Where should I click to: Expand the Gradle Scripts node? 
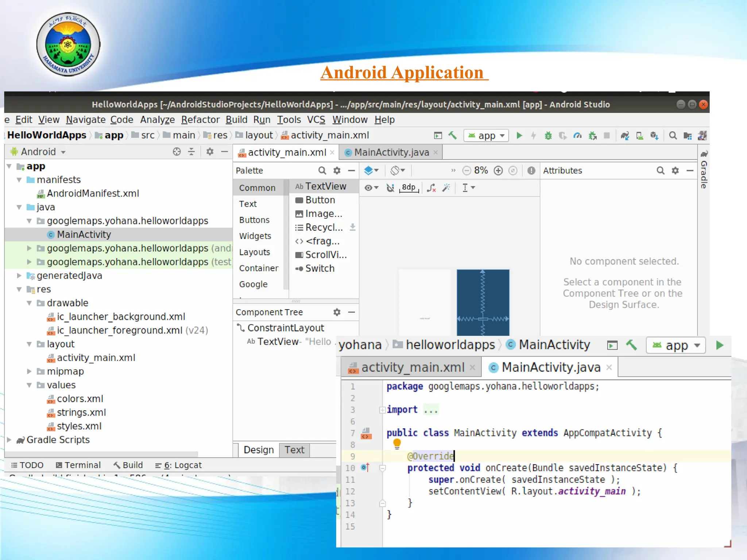[x=9, y=440]
